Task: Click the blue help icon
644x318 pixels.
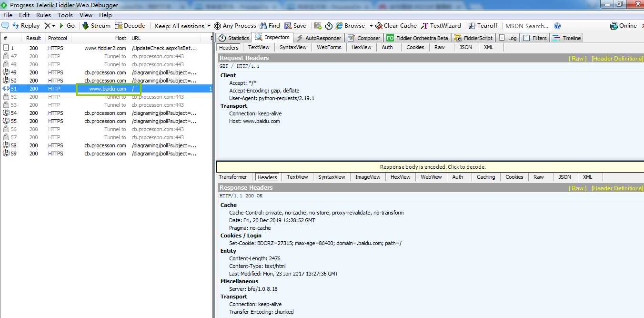Action: [x=557, y=26]
